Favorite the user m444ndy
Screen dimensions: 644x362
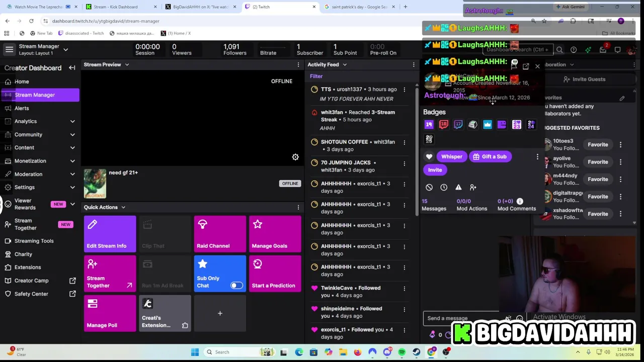point(598,179)
